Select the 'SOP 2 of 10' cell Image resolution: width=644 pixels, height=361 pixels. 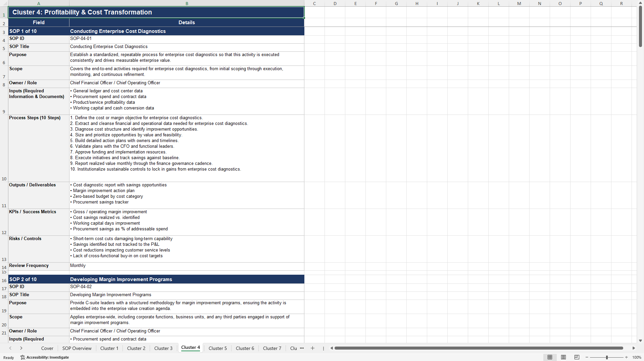[x=39, y=279]
